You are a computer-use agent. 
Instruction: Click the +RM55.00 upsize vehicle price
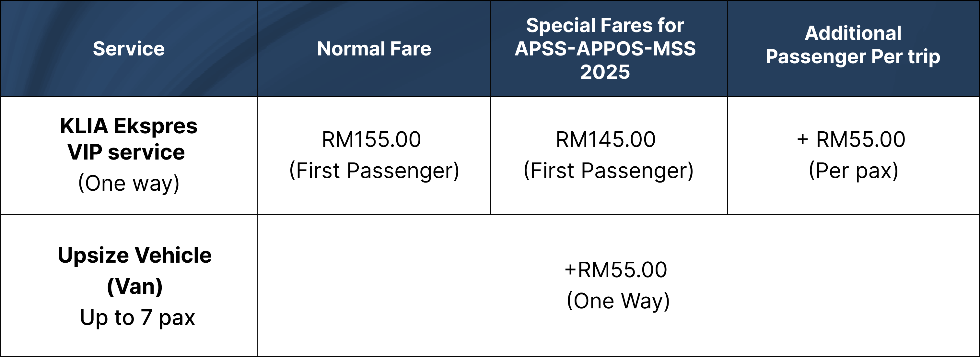616,270
